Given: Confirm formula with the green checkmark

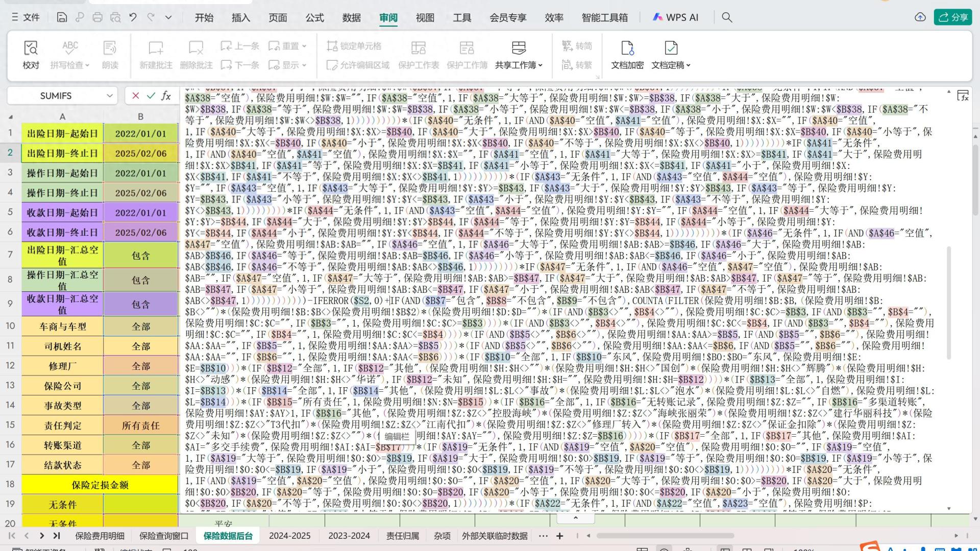Looking at the screenshot, I should (151, 95).
